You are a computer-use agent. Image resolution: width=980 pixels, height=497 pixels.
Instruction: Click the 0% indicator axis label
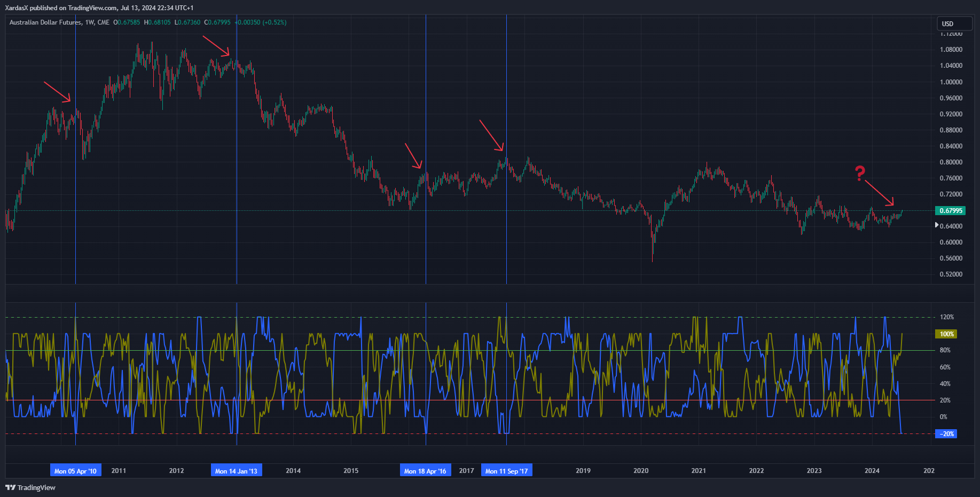point(944,417)
